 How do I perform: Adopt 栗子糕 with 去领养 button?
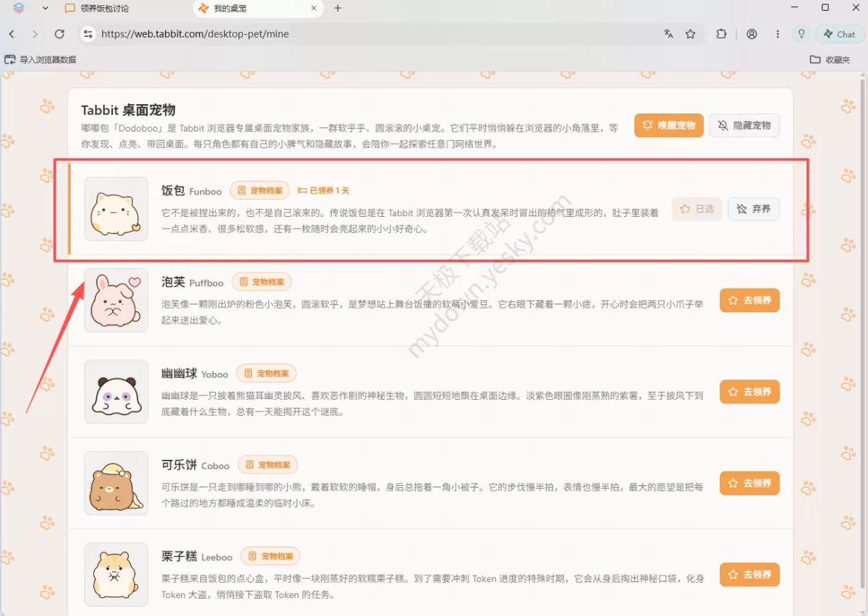click(749, 574)
